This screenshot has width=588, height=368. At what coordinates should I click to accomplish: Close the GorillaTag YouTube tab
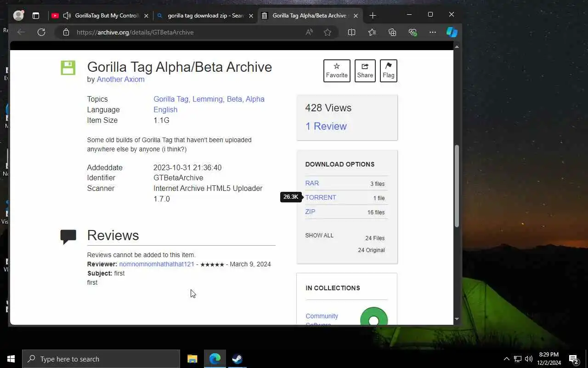(x=146, y=16)
